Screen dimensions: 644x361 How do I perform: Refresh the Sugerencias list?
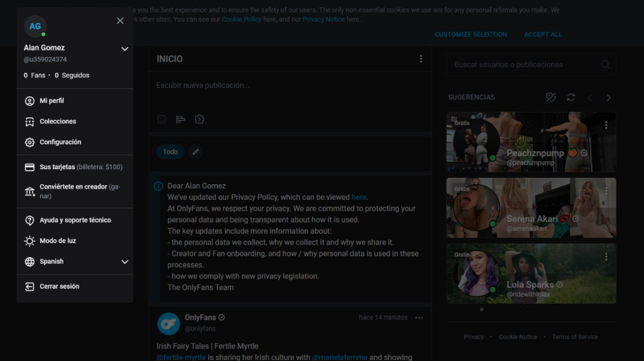571,97
